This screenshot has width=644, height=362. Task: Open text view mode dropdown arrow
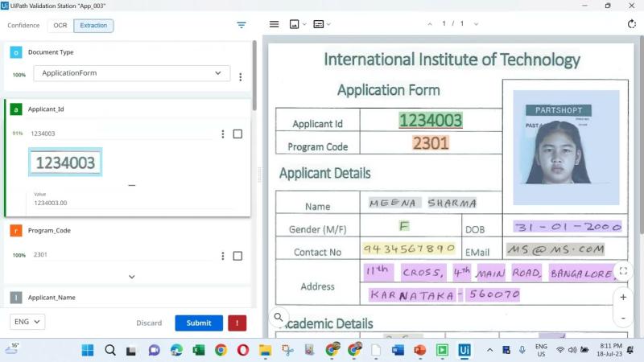(x=328, y=24)
